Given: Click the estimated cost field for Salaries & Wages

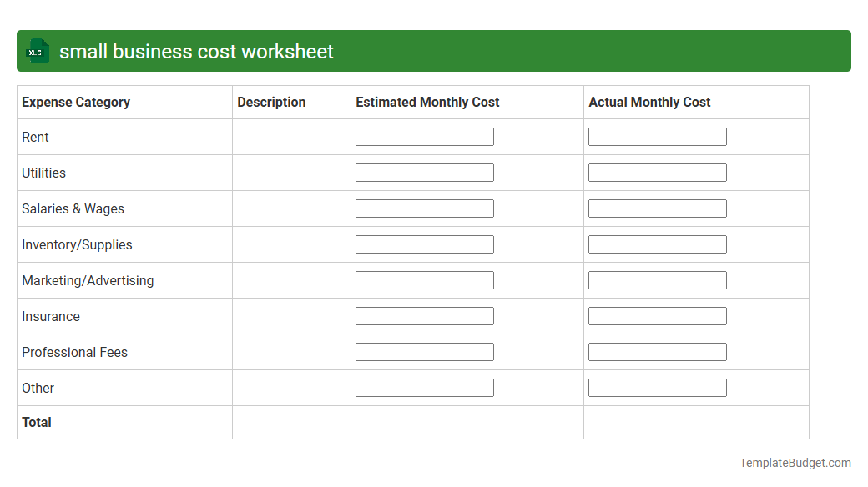Looking at the screenshot, I should pos(424,208).
